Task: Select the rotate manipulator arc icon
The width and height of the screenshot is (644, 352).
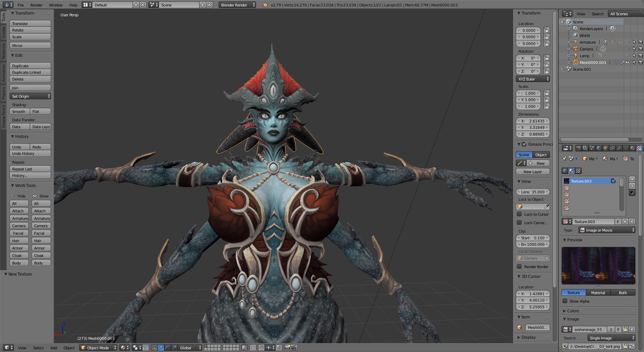Action: (x=168, y=347)
